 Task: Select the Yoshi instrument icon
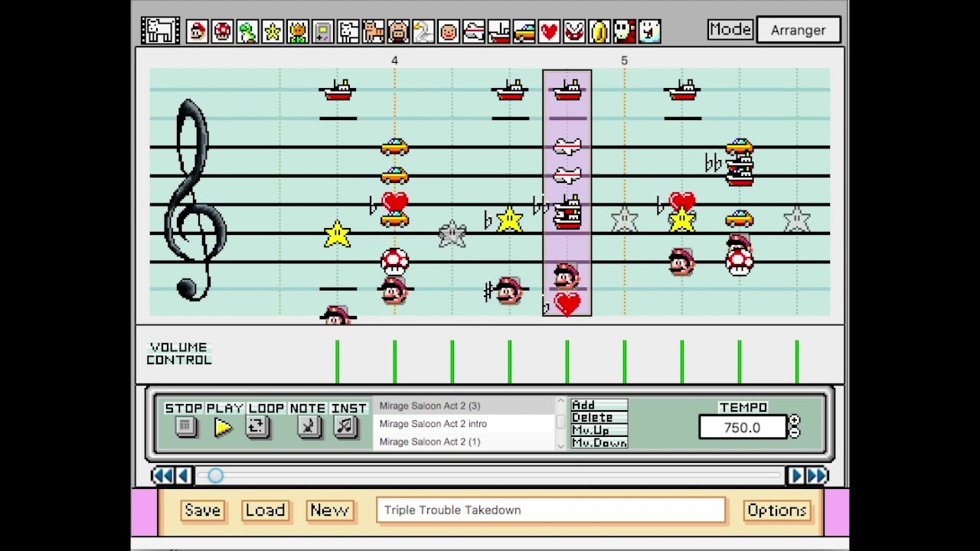click(x=247, y=31)
